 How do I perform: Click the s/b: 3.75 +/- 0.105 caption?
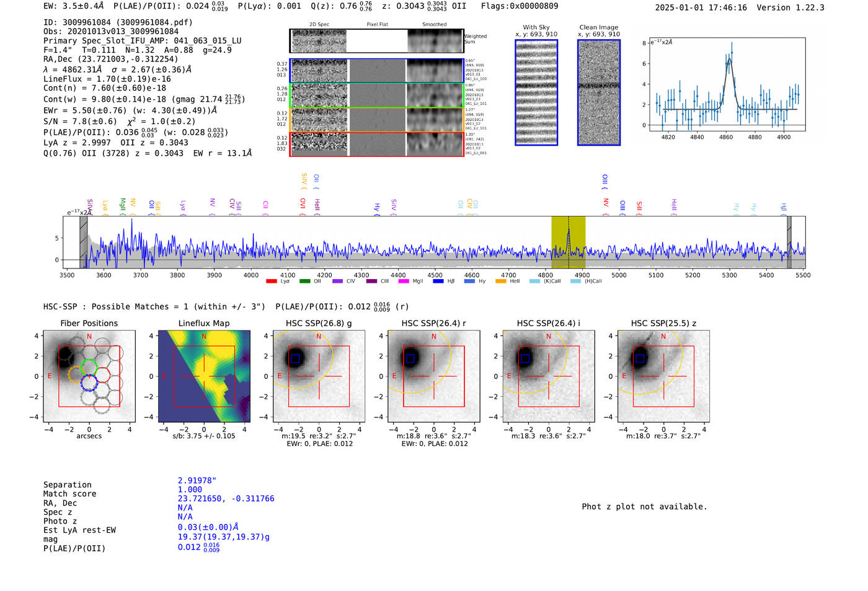pos(204,436)
